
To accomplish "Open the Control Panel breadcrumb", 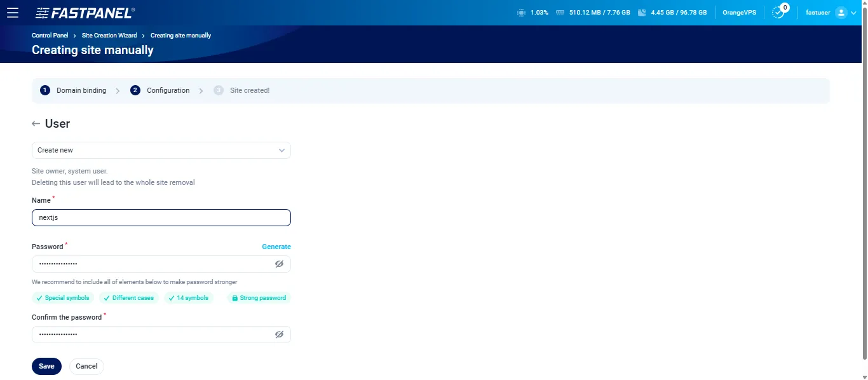I will click(50, 35).
